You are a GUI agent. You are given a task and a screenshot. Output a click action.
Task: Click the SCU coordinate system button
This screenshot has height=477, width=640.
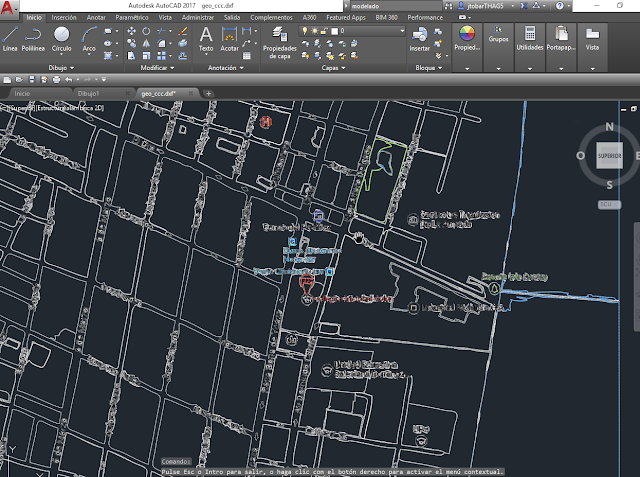click(604, 203)
